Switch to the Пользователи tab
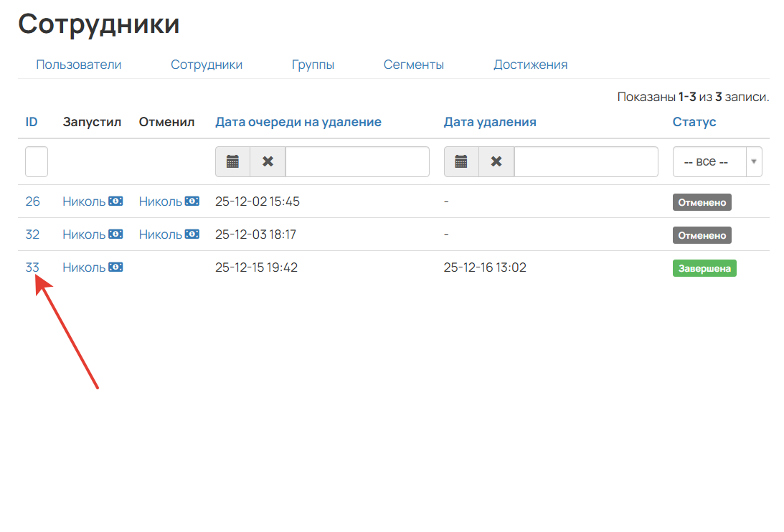The height and width of the screenshot is (532, 784). (x=78, y=64)
